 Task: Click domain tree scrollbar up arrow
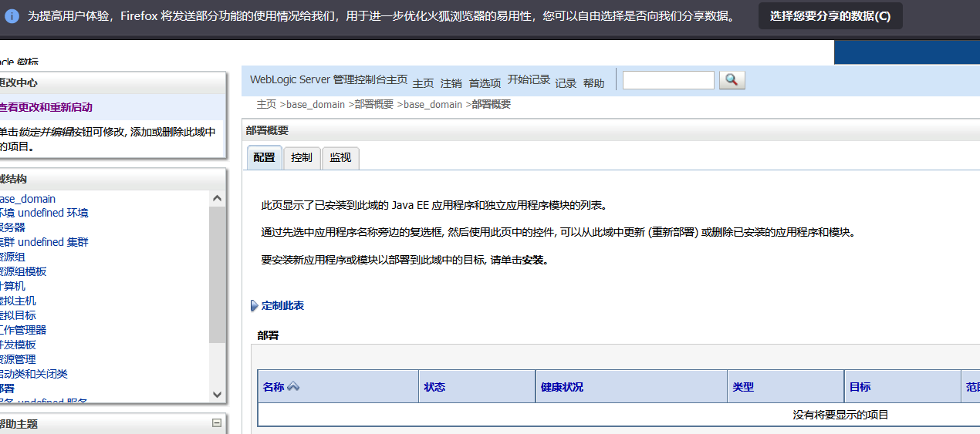tap(217, 198)
